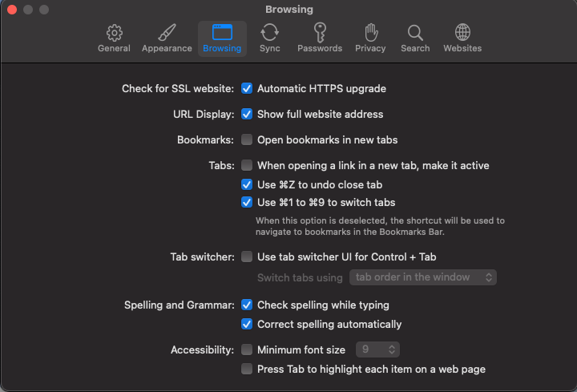Uncheck Show full website address
Viewport: 577px width, 392px height.
coord(248,114)
